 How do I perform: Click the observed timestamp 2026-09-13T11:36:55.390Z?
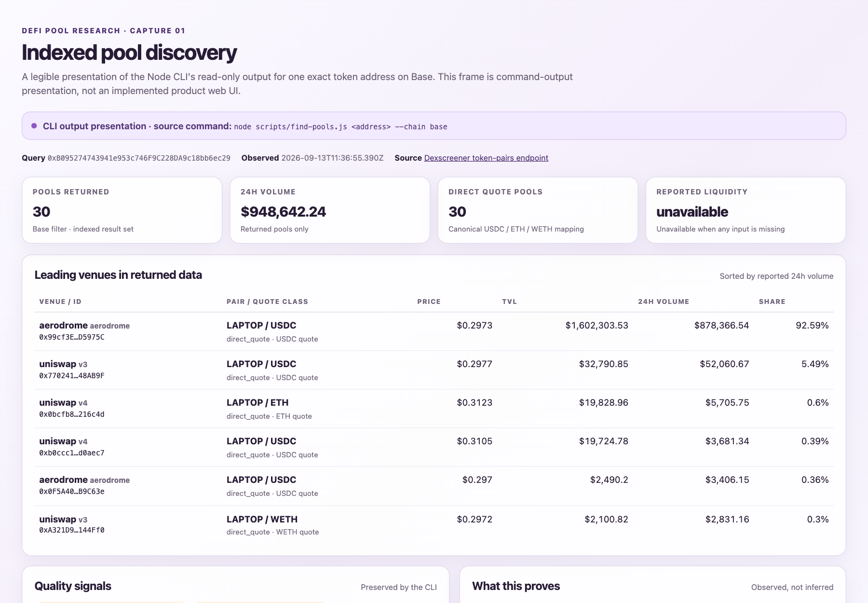pos(332,158)
